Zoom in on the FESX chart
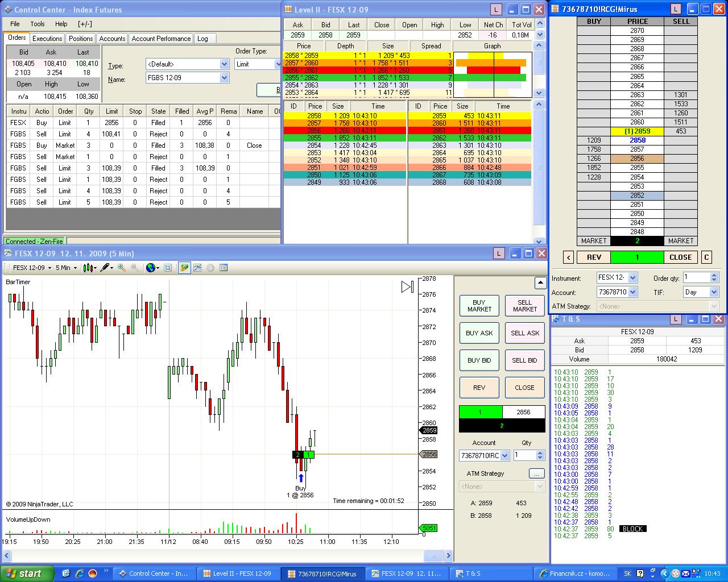 point(122,268)
